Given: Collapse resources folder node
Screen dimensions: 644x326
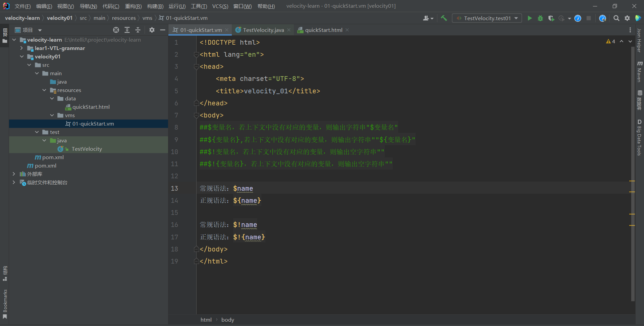Looking at the screenshot, I should [44, 90].
